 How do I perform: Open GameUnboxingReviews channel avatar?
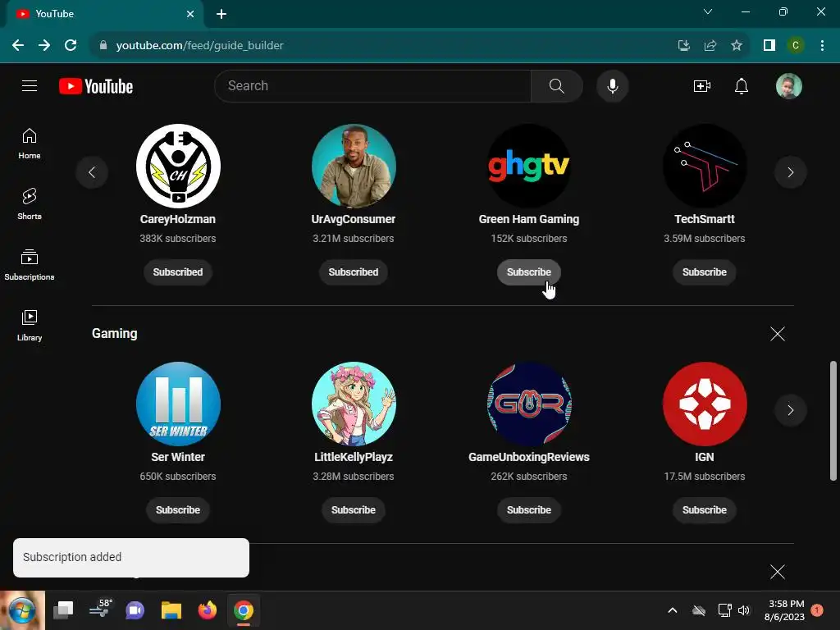(529, 404)
